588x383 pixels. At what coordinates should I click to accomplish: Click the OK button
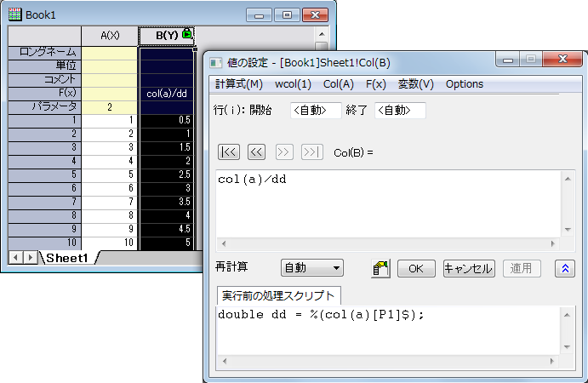point(416,268)
